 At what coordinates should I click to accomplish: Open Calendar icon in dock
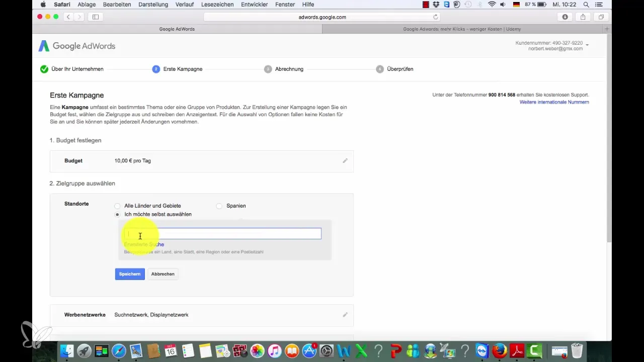click(171, 350)
